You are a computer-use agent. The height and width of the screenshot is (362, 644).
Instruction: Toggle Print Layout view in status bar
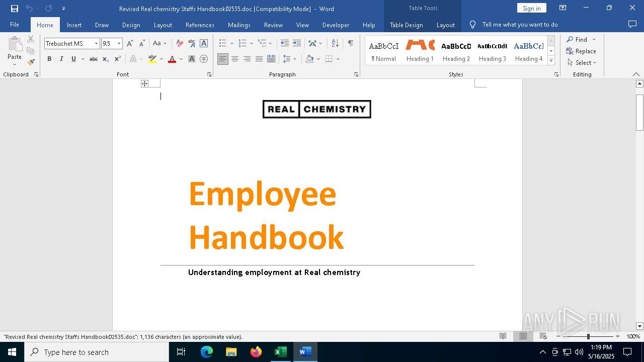tap(523, 336)
